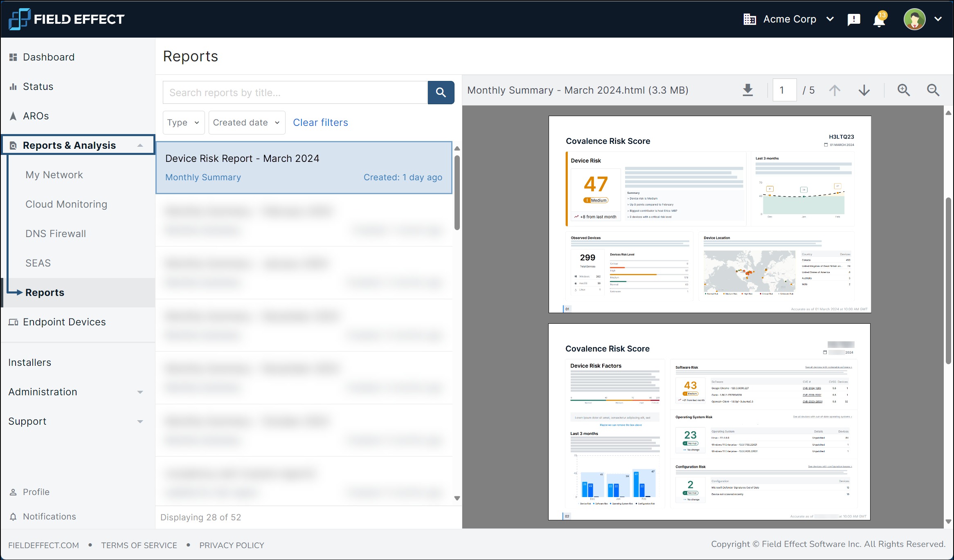This screenshot has width=954, height=560.
Task: Click the report list scrollbar thumb
Action: click(457, 192)
